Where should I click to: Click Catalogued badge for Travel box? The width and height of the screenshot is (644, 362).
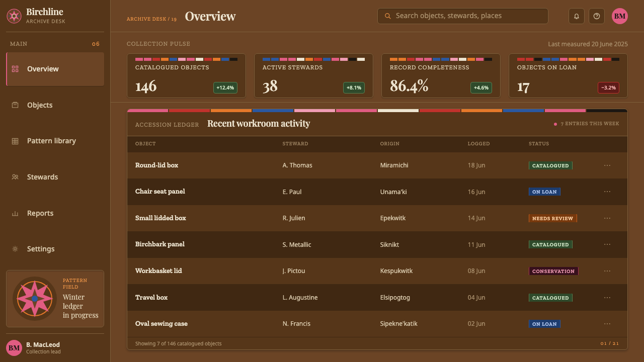point(550,298)
